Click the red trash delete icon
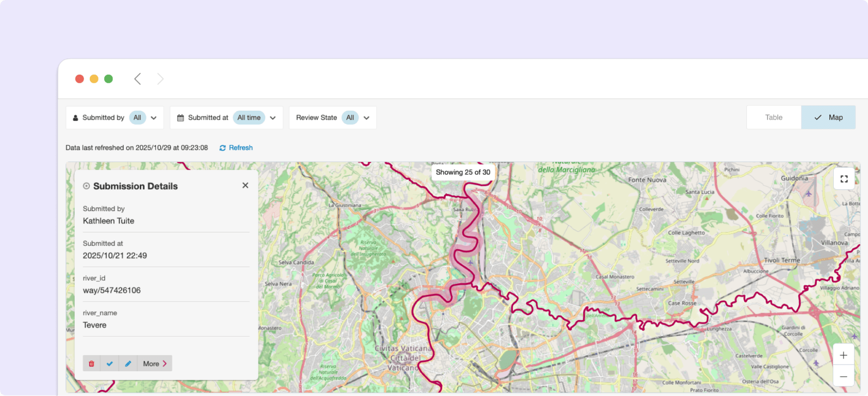The width and height of the screenshot is (868, 396). pyautogui.click(x=92, y=363)
